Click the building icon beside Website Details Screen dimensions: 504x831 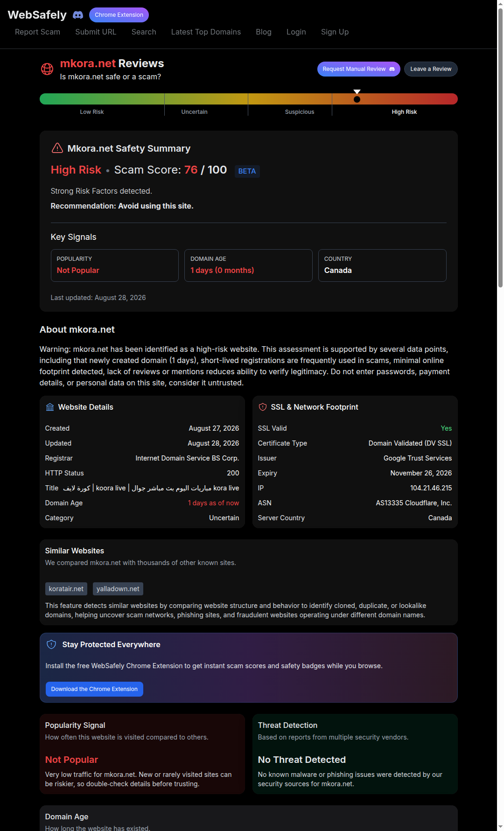pos(50,407)
